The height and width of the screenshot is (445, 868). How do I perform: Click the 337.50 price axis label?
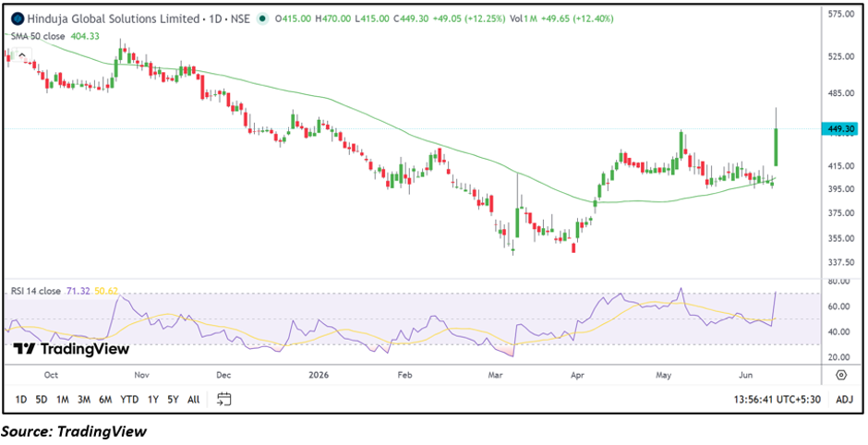pyautogui.click(x=839, y=262)
